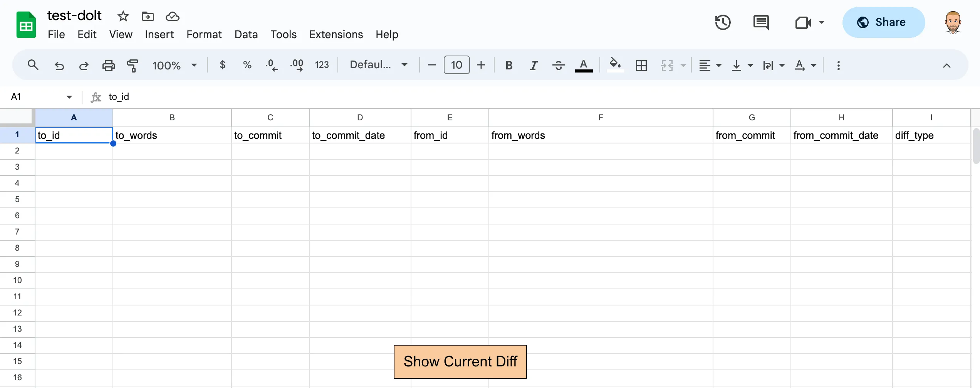Star the test-dolt spreadsheet
Screen dimensions: 980x388
pos(123,16)
